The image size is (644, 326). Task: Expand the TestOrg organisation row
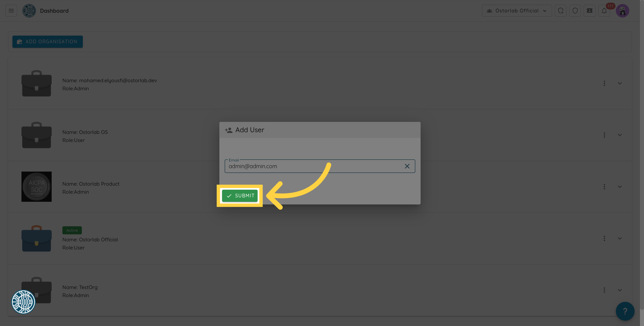tap(620, 290)
